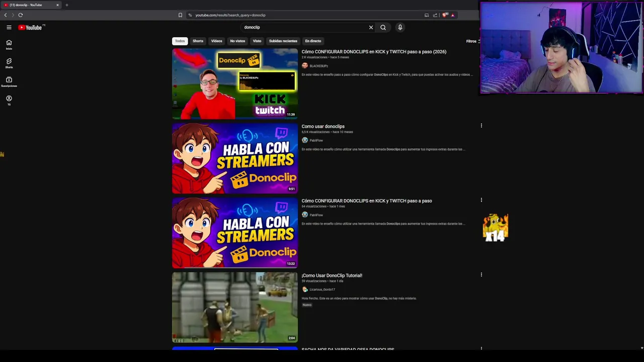Open more options for '¡Como Usar DonoClip Tutorial!'
The height and width of the screenshot is (362, 644).
[x=481, y=275]
